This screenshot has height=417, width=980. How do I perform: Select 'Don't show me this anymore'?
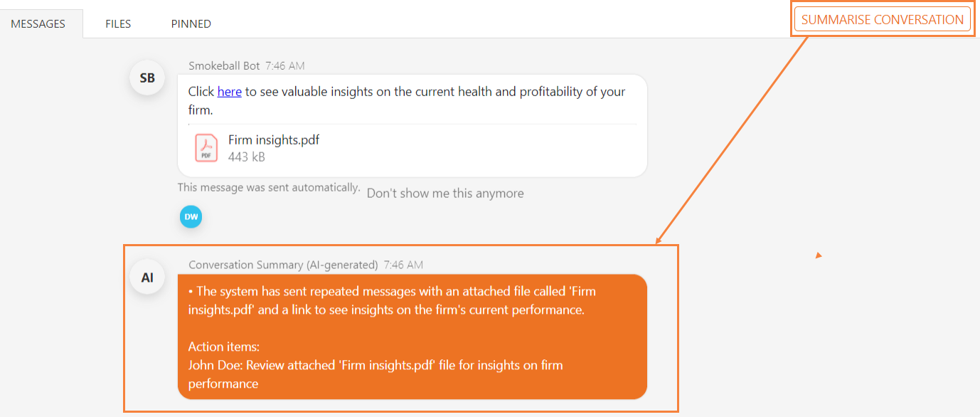coord(445,194)
